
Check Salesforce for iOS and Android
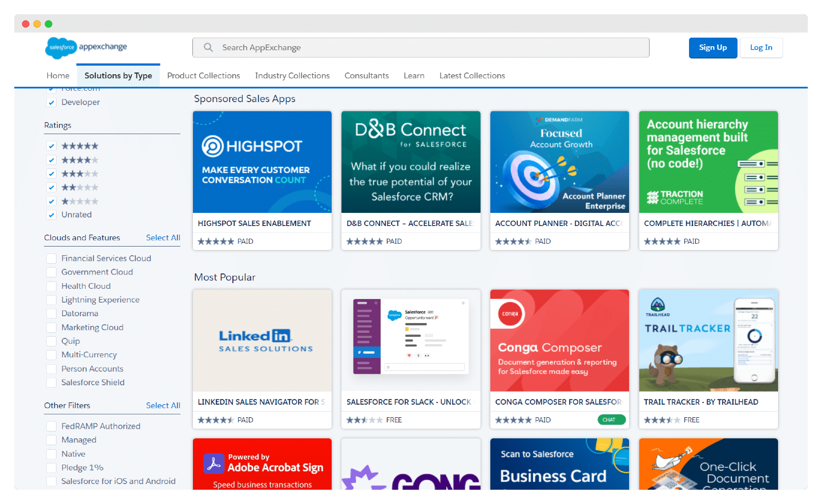click(x=51, y=481)
